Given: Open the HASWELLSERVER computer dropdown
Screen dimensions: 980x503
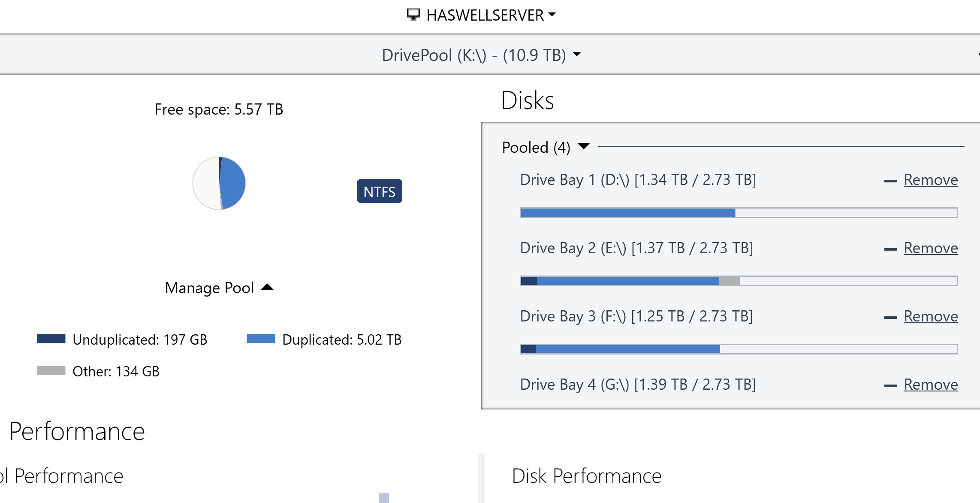Looking at the screenshot, I should (x=481, y=15).
